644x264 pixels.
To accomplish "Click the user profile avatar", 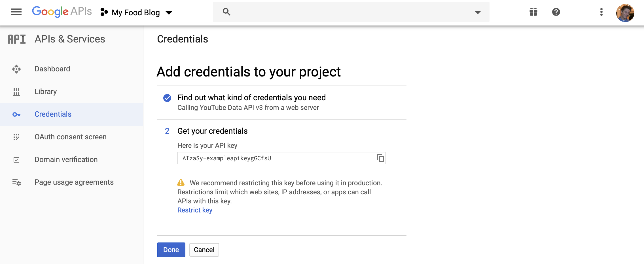I will (625, 13).
